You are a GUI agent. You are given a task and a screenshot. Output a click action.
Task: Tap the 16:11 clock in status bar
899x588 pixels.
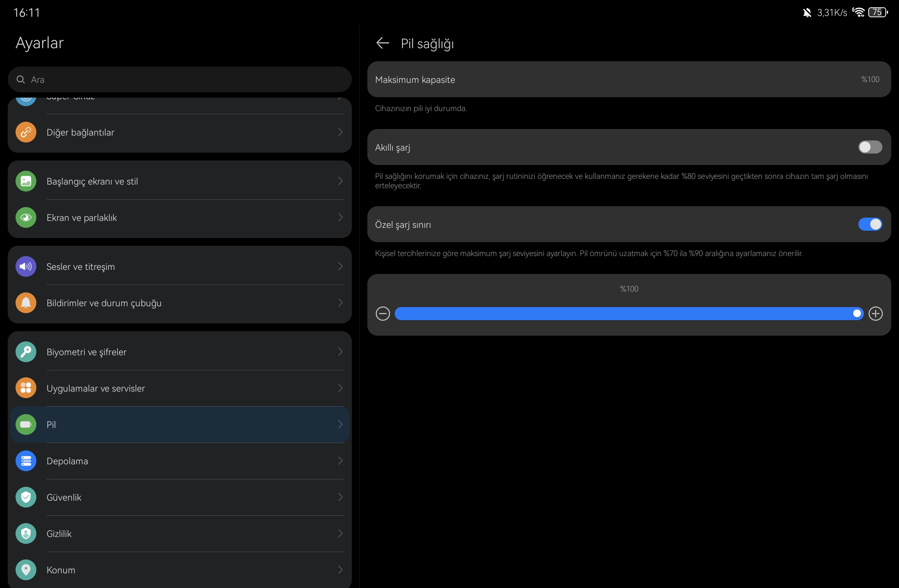pyautogui.click(x=27, y=13)
